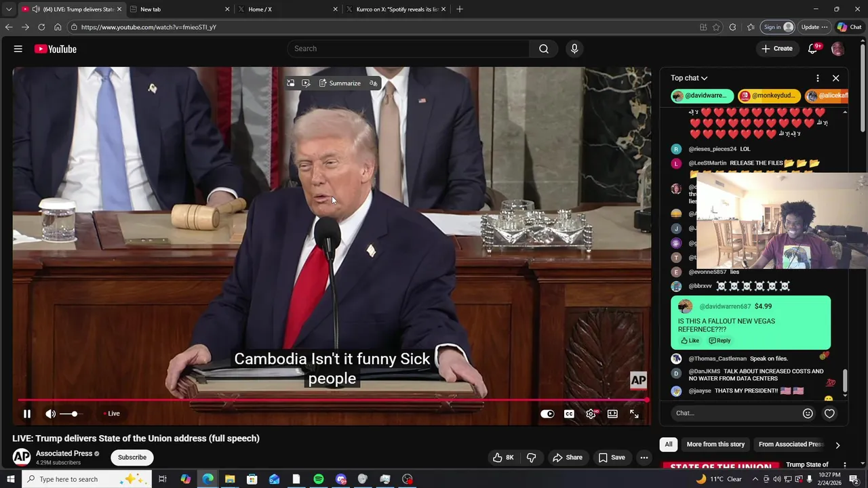
Task: Show more filter chips with the right arrow
Action: click(837, 445)
